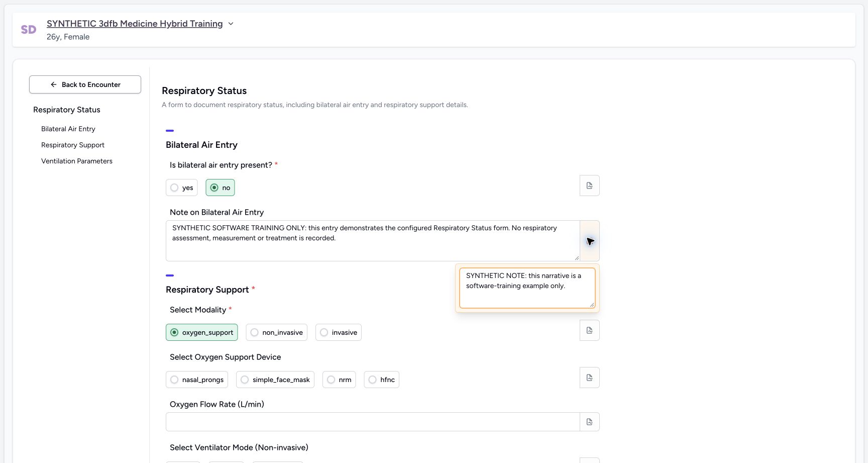This screenshot has height=463, width=868.
Task: Select 'no' for bilateral air entry
Action: point(220,188)
